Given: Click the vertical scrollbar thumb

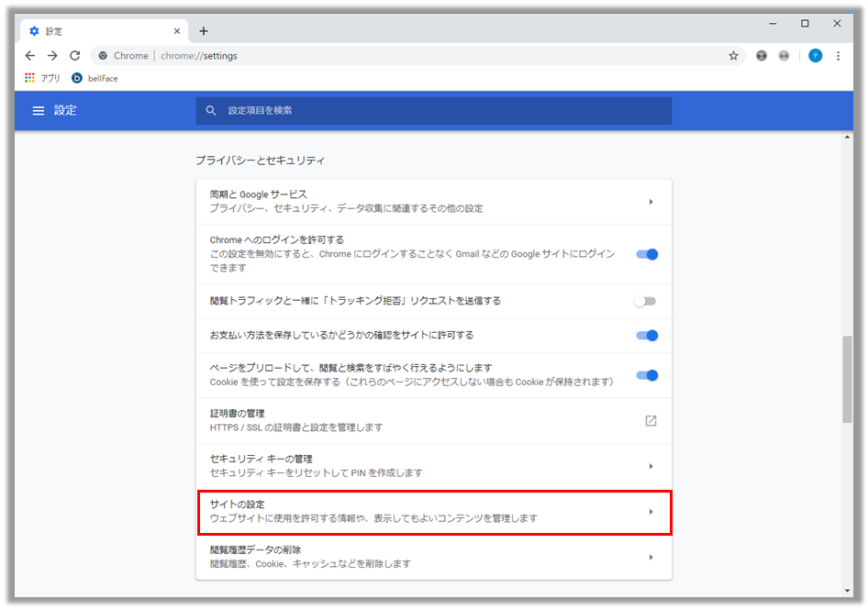Looking at the screenshot, I should coord(847,379).
